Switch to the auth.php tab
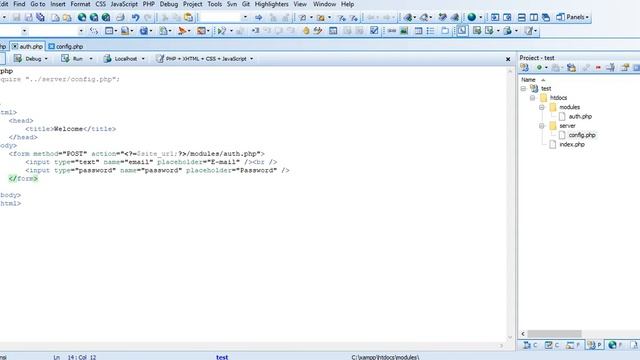This screenshot has width=640, height=360. click(27, 47)
